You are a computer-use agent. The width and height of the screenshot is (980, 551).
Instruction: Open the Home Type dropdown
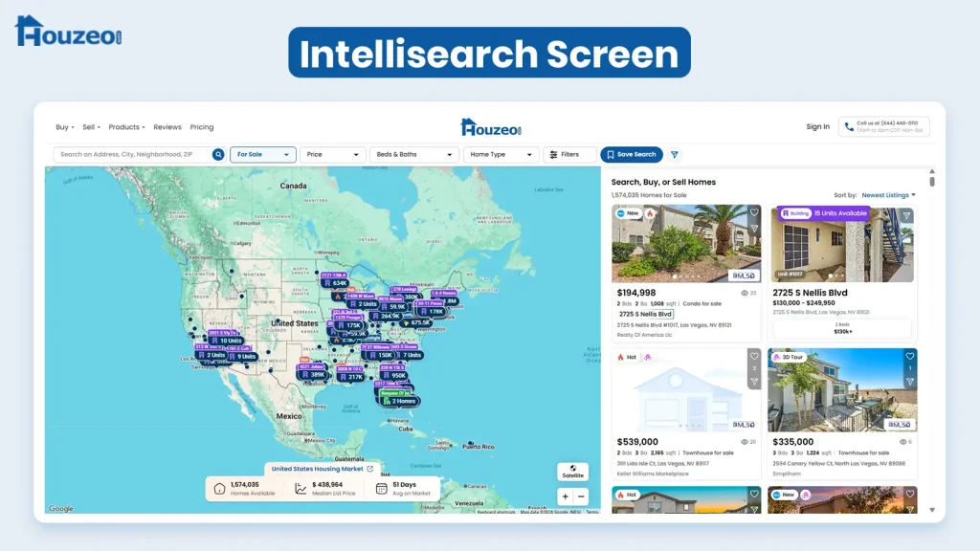[501, 154]
